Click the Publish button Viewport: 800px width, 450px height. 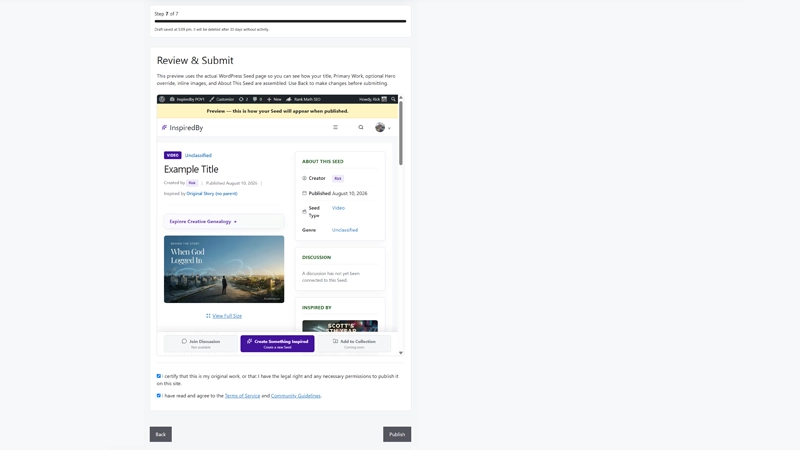(397, 434)
